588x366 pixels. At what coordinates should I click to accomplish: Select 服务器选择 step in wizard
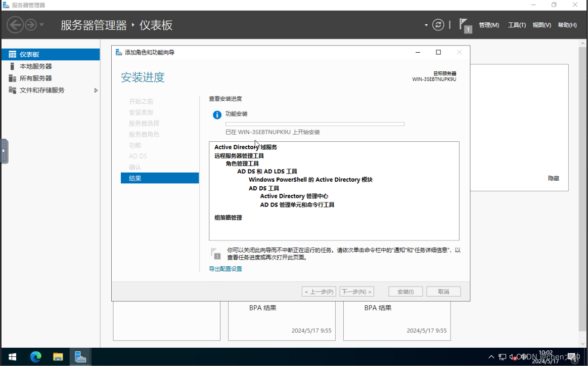144,124
